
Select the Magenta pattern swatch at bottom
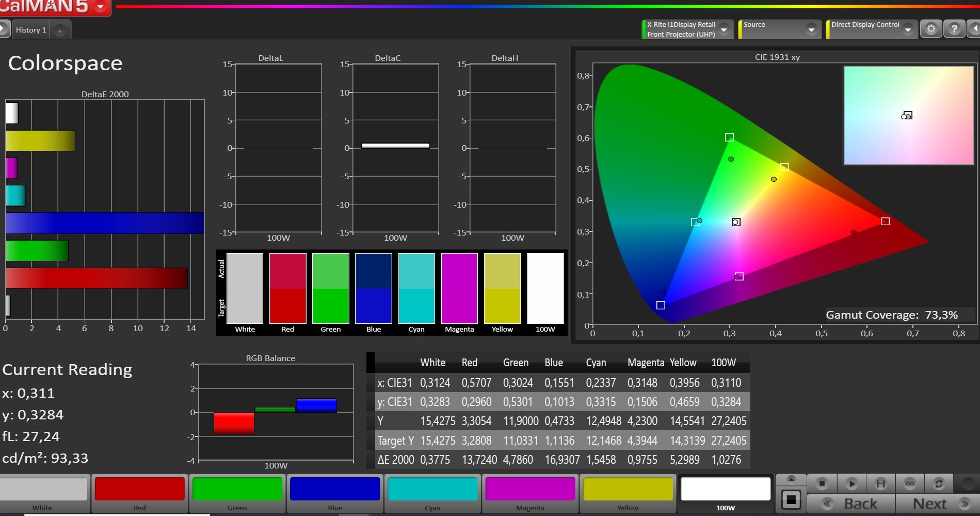(x=530, y=490)
